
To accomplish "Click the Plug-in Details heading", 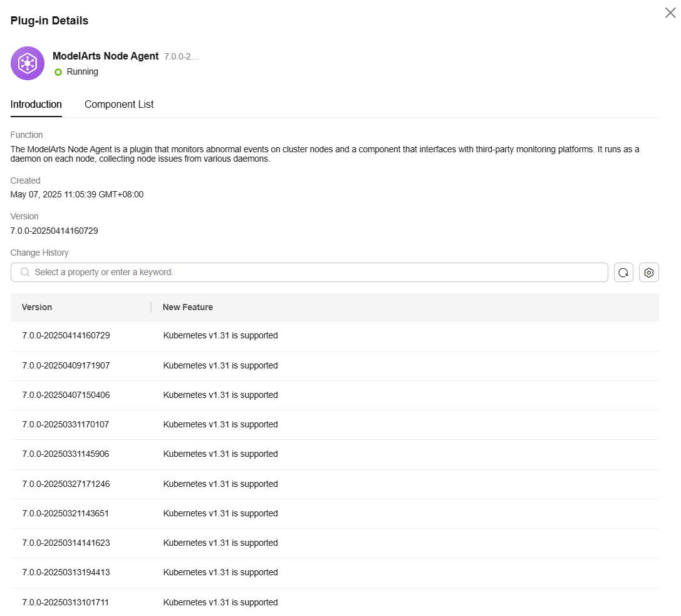I will click(49, 21).
